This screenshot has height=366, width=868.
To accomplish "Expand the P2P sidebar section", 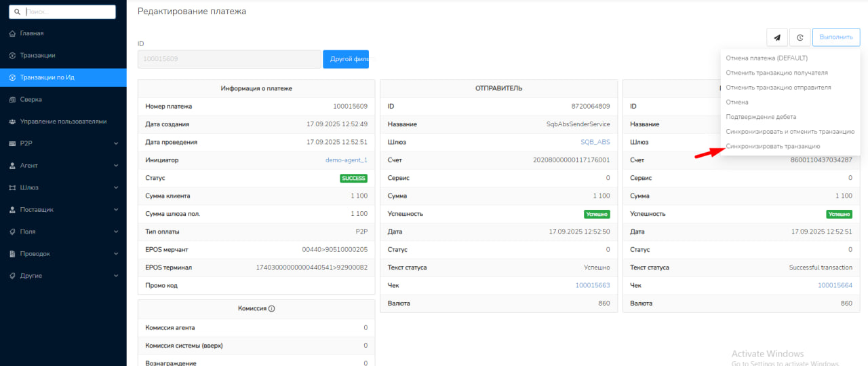I will [x=116, y=143].
